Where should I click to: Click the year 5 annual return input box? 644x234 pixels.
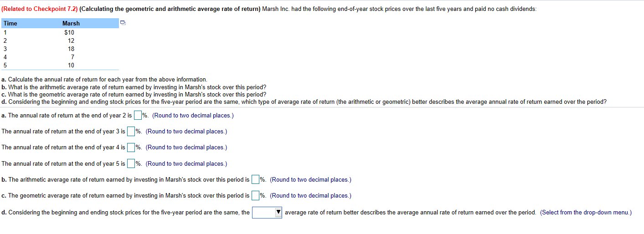131,164
